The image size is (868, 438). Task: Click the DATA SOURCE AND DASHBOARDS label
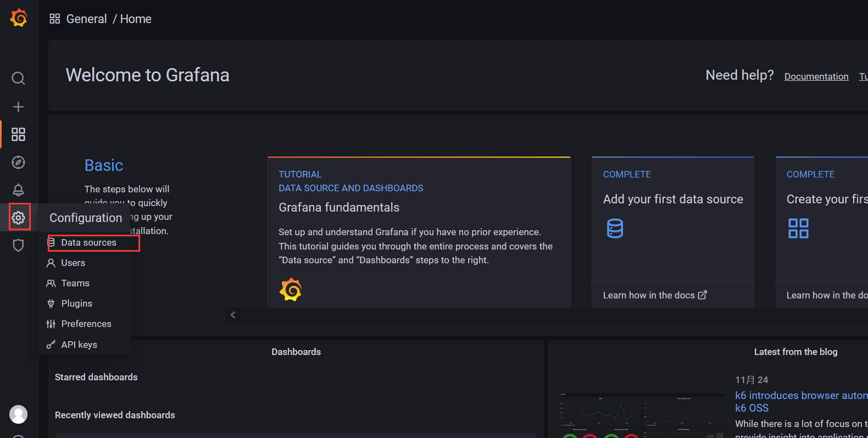tap(351, 188)
